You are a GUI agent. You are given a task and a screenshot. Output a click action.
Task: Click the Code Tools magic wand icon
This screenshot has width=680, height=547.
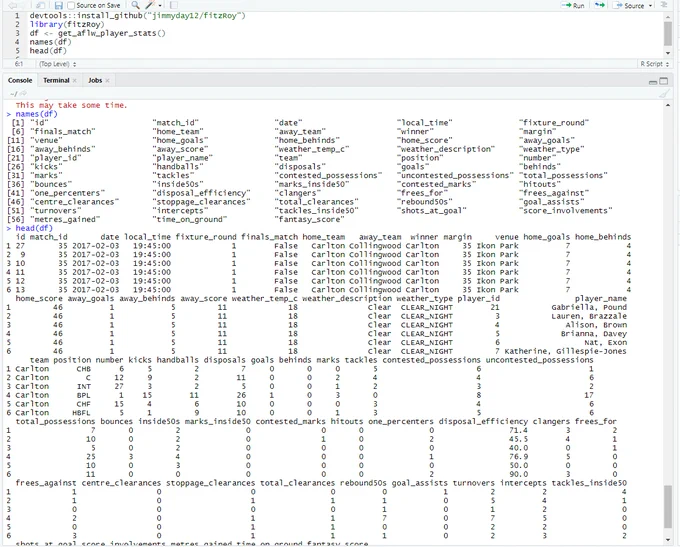(x=150, y=5)
